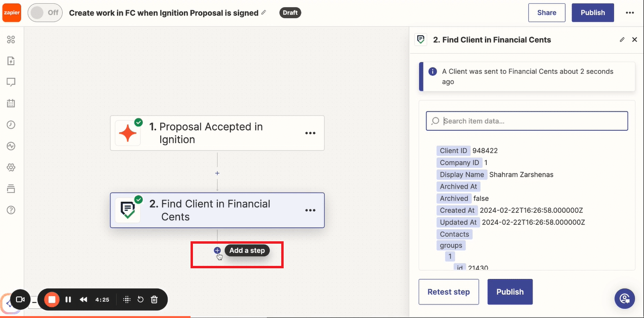The width and height of the screenshot is (644, 318).
Task: Open the top-right more options menu
Action: [630, 13]
